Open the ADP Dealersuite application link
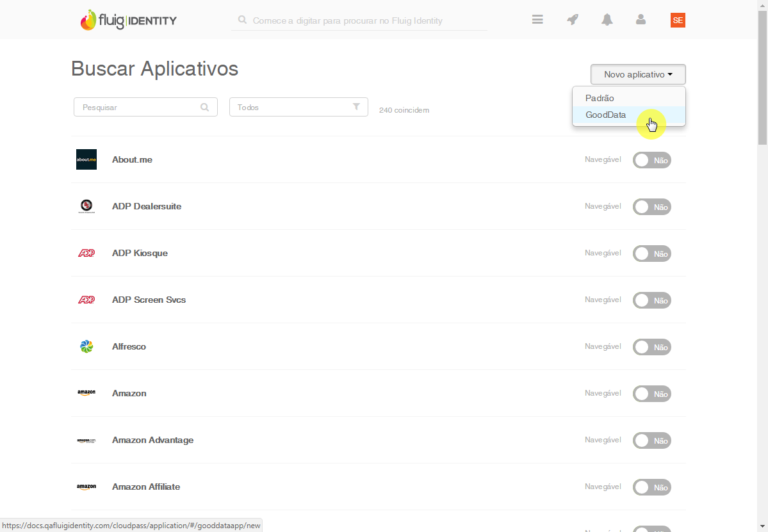The image size is (768, 532). tap(147, 206)
